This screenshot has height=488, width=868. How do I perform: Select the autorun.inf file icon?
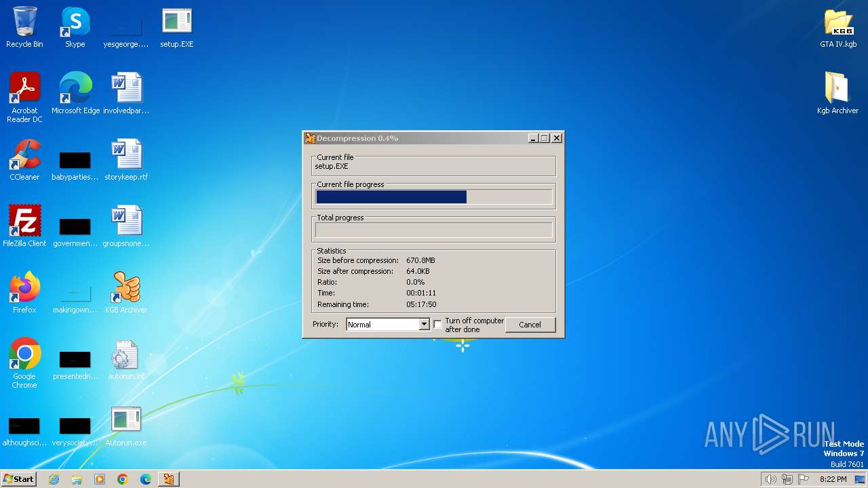coord(126,359)
